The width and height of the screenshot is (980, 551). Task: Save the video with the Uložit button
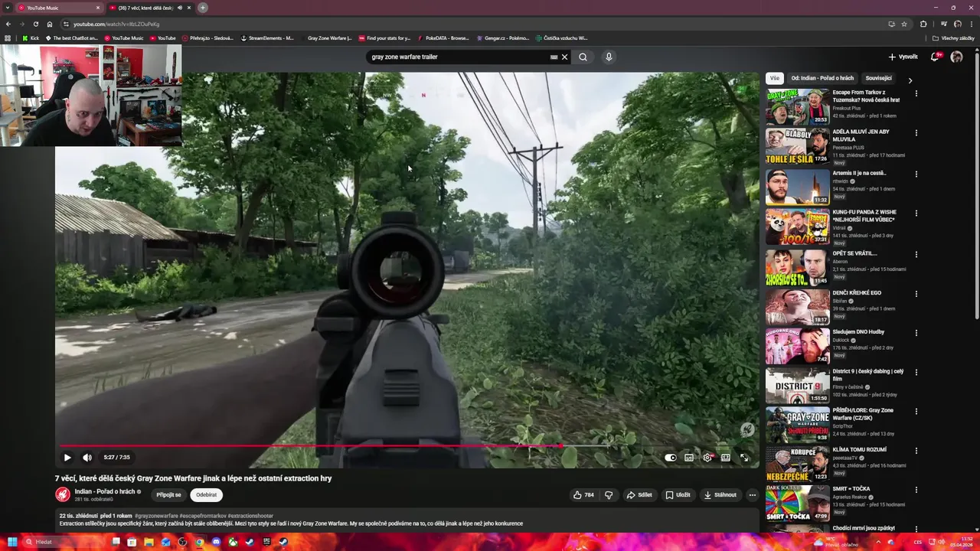click(678, 495)
